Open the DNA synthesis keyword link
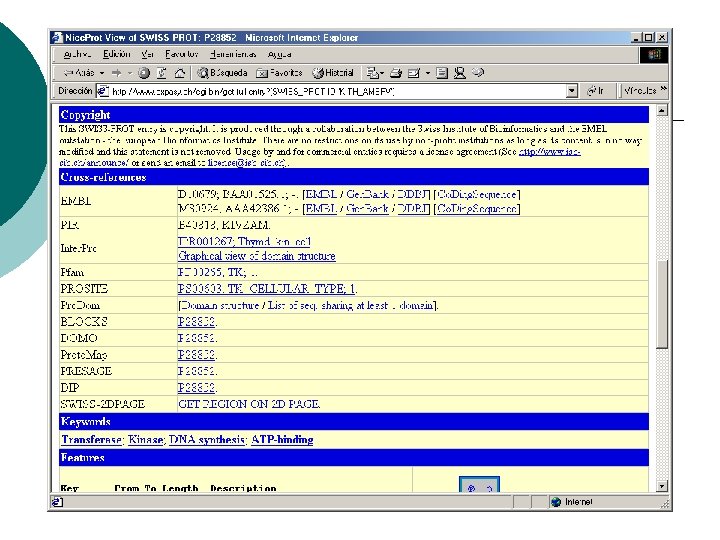This screenshot has width=720, height=540. pos(207,439)
